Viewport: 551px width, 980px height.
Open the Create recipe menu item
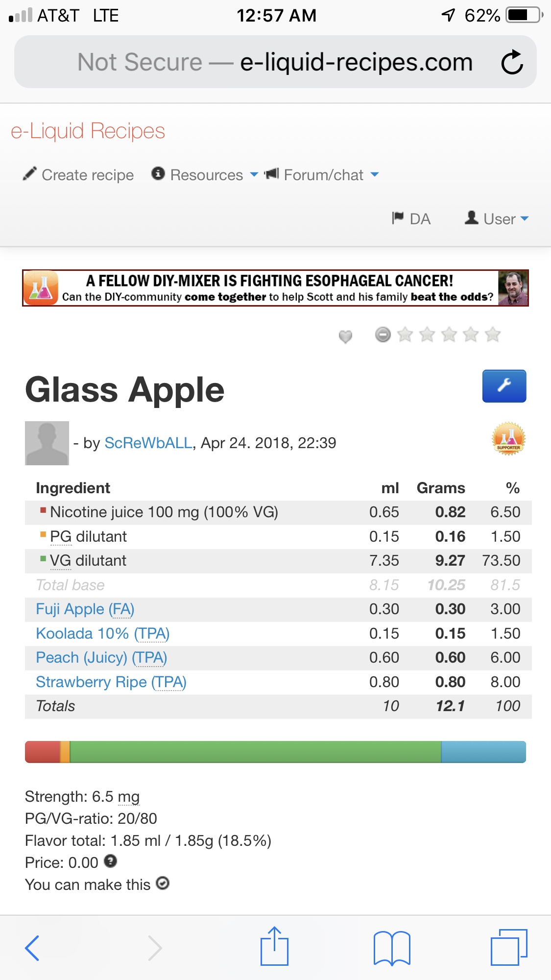[x=79, y=175]
